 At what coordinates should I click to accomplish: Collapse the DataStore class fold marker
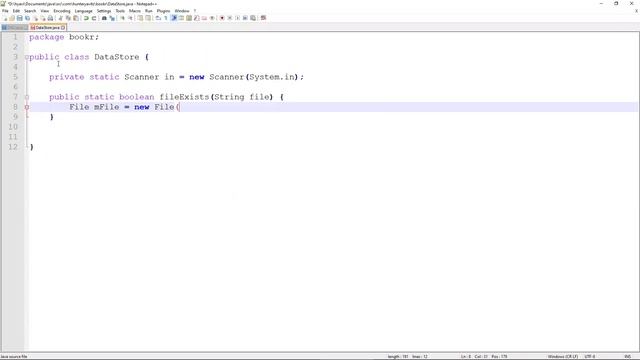pos(27,57)
